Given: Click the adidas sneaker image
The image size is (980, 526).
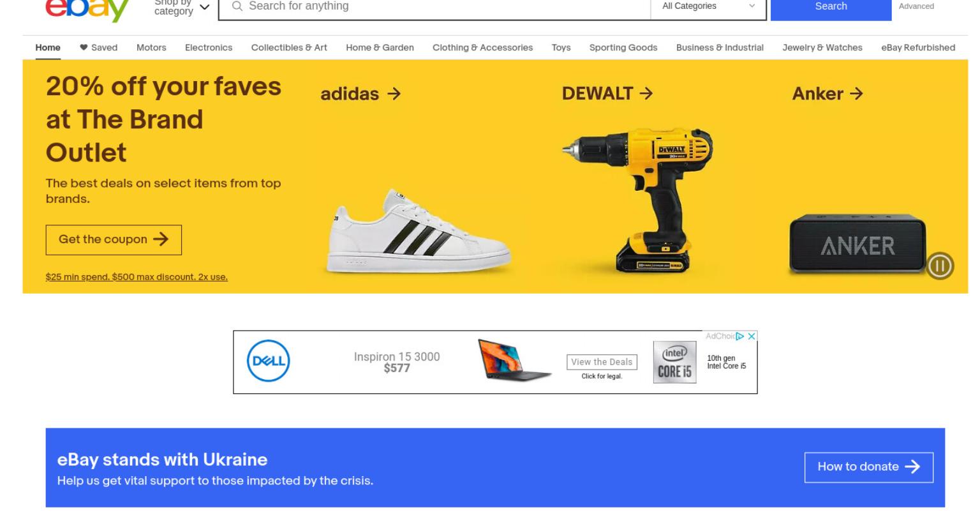Looking at the screenshot, I should 418,232.
